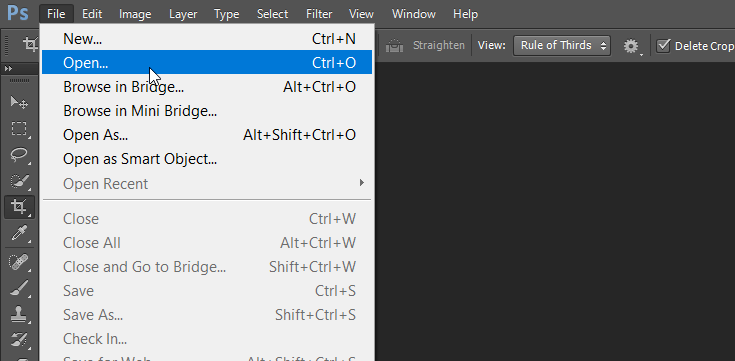Choose Open... from File menu

tap(207, 62)
